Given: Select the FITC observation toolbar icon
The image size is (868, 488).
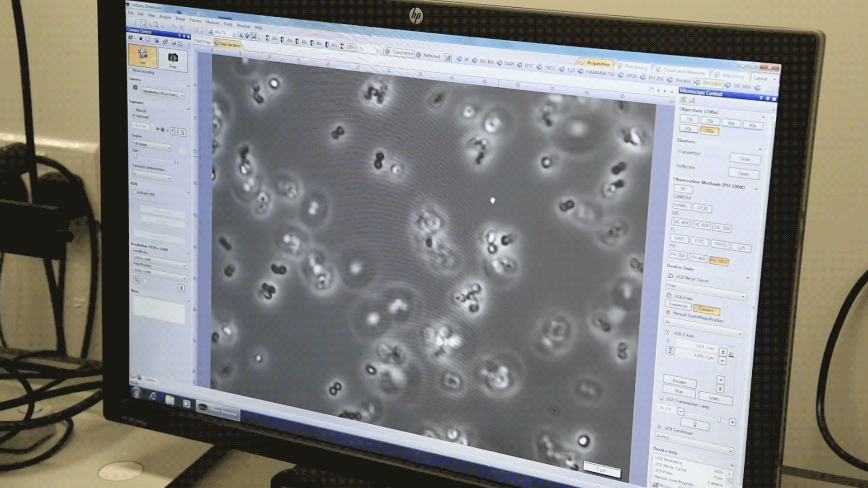Looking at the screenshot, I should click(525, 66).
